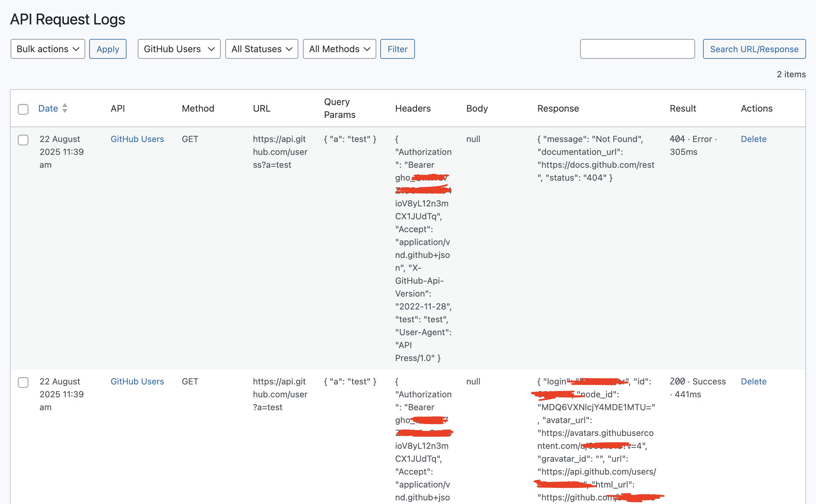Image resolution: width=816 pixels, height=504 pixels.
Task: Click the Response column header
Action: (558, 108)
